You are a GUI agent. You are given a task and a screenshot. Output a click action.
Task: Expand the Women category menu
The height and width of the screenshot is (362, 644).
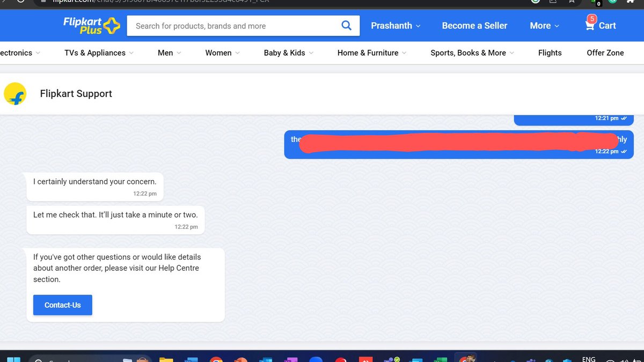(223, 53)
